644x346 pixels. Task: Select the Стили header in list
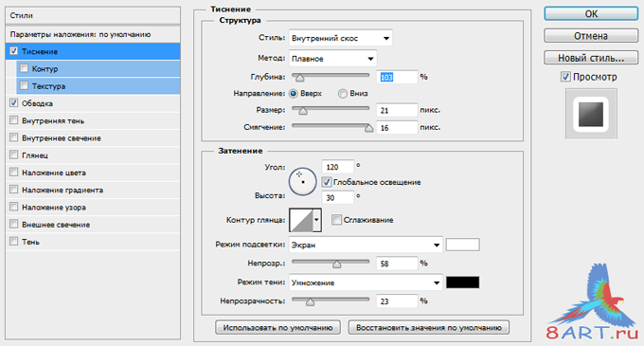93,15
